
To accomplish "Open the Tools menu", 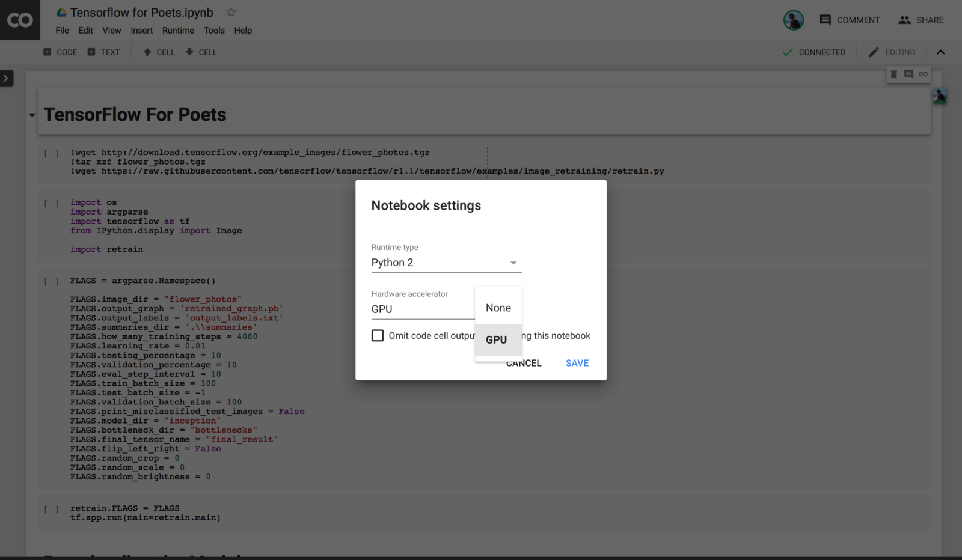I will click(213, 31).
